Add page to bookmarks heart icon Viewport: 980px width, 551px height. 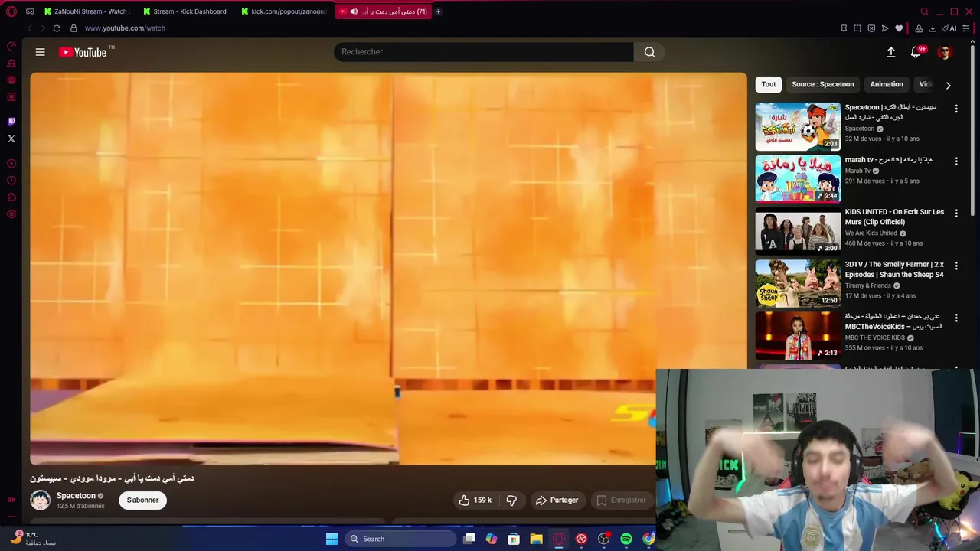[899, 28]
